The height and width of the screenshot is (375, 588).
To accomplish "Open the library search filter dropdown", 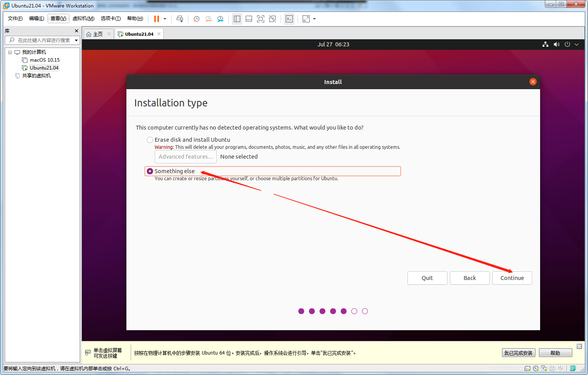I will pyautogui.click(x=76, y=40).
